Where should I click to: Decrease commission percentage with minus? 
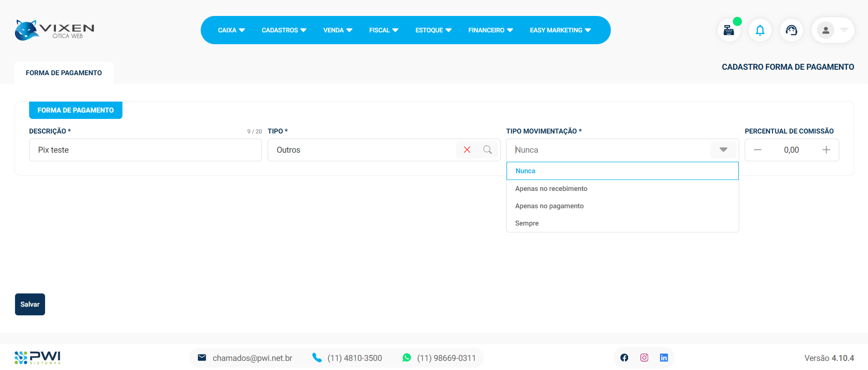tap(757, 150)
